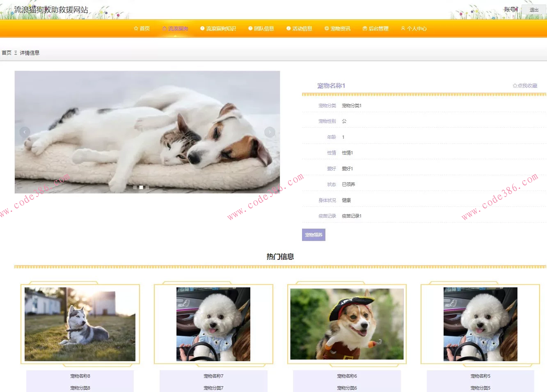Open the pirate-hat corgi photo for 宠物名称6
Screen dimensions: 547x392
coord(347,324)
